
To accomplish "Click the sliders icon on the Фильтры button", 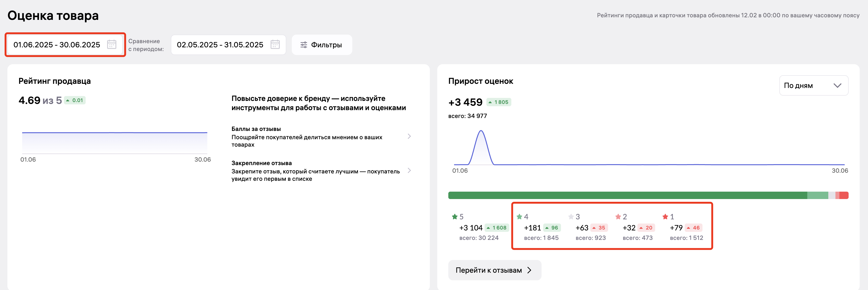I will (304, 45).
